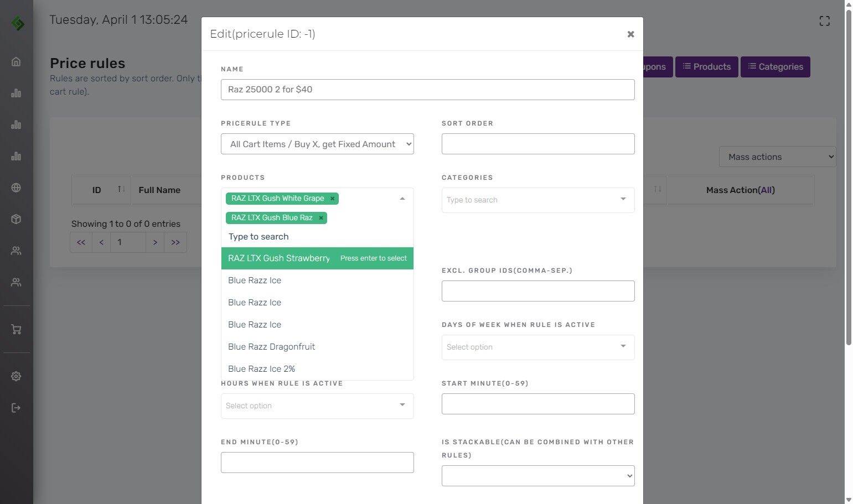The width and height of the screenshot is (853, 504).
Task: Open Days of Week When Rule Is Active dropdown
Action: (x=538, y=347)
